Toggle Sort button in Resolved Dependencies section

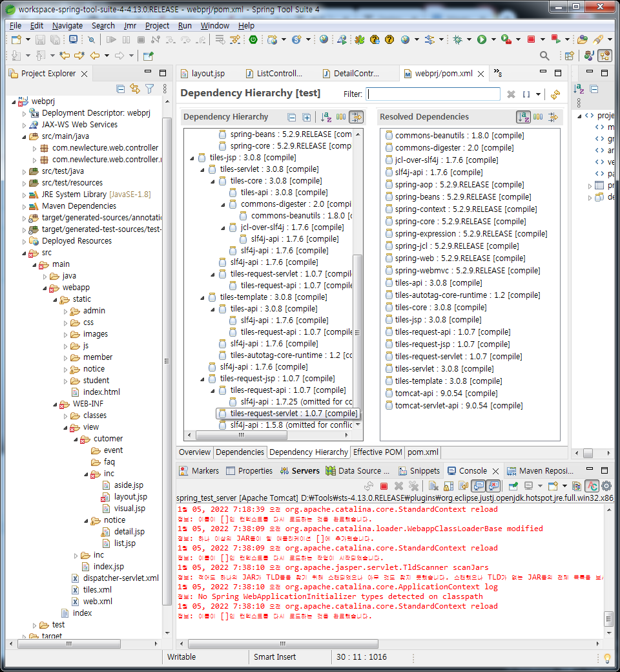tap(523, 117)
